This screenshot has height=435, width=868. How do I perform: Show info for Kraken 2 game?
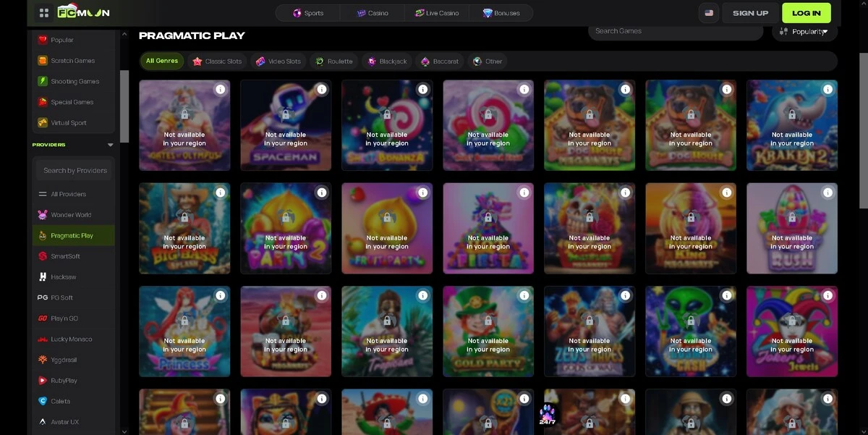(x=828, y=89)
